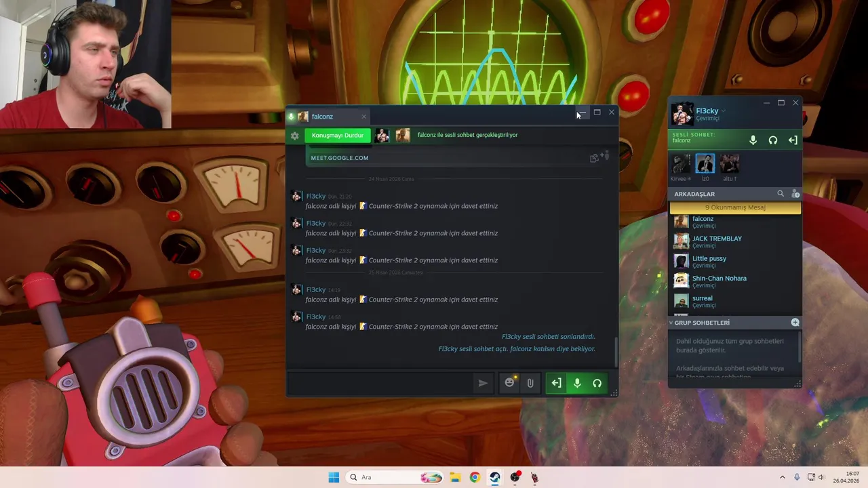Viewport: 868px width, 488px height.
Task: Select İz0 recent chat avatar
Action: [705, 163]
